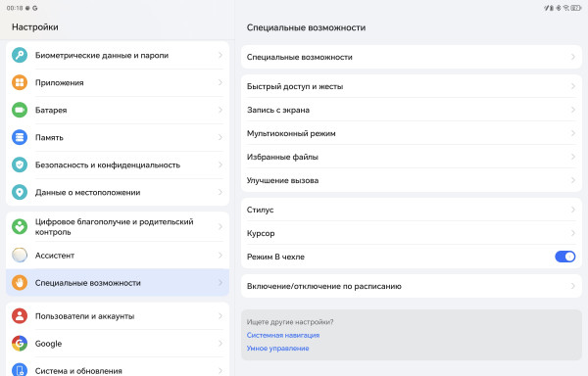This screenshot has height=376, width=588.
Task: Select Батарея label in sidebar
Action: point(51,110)
